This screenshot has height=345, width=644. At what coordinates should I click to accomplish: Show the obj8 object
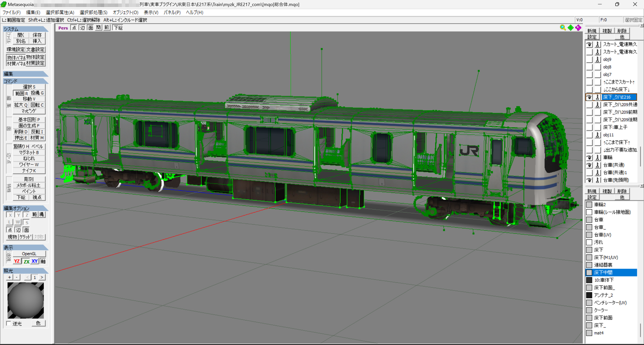589,67
